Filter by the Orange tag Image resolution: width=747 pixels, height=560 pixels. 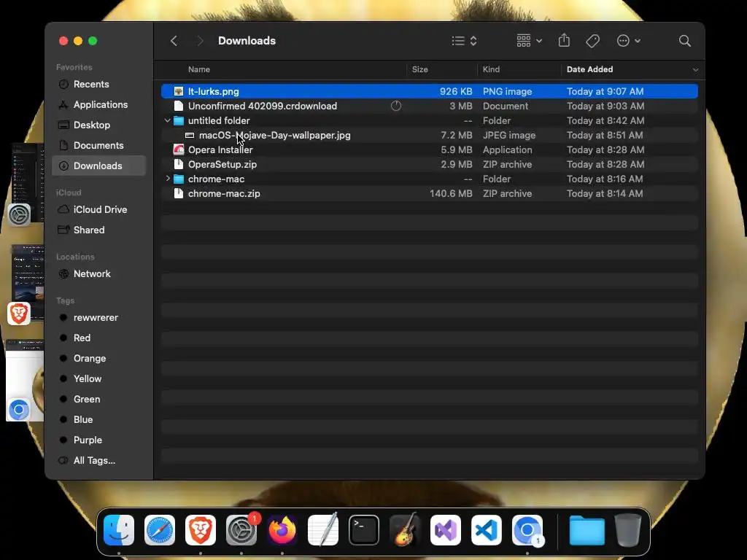[98, 359]
